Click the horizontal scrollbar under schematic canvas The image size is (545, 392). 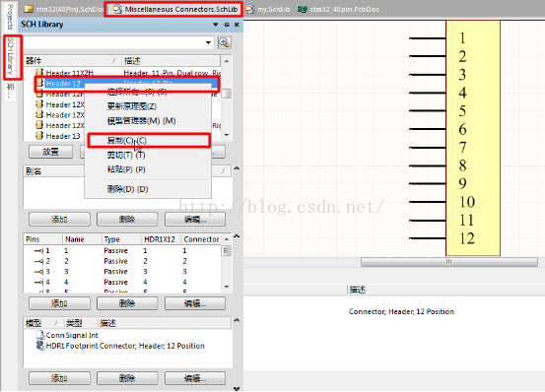(449, 262)
